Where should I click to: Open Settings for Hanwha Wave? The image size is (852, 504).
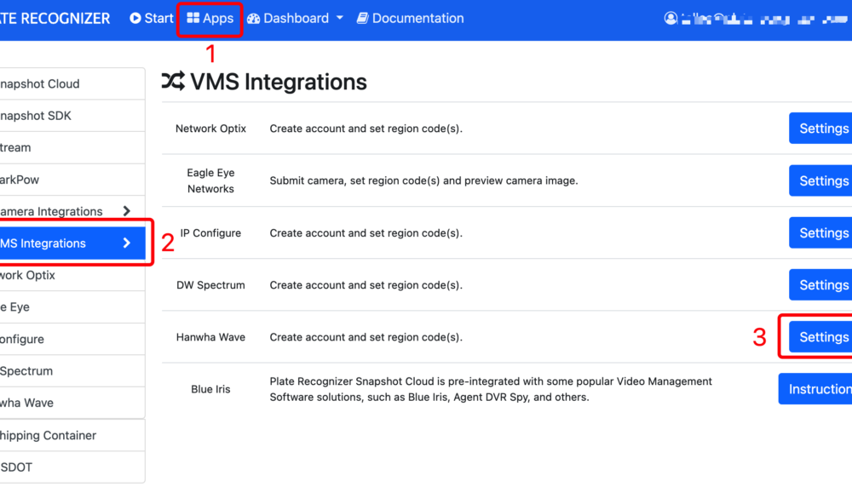[820, 337]
